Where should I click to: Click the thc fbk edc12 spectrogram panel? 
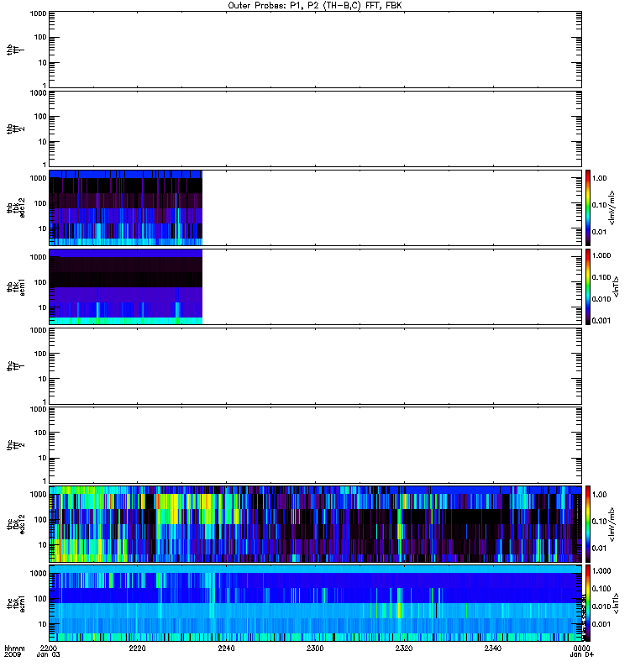coord(315,523)
